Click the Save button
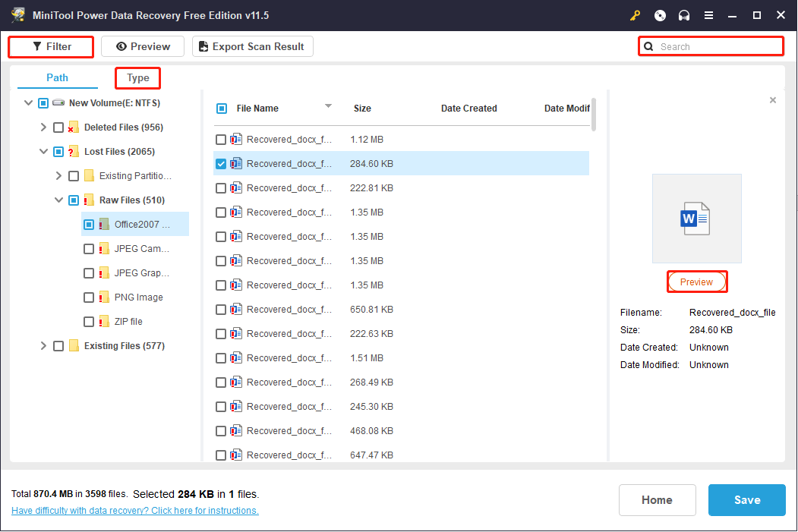 (746, 499)
